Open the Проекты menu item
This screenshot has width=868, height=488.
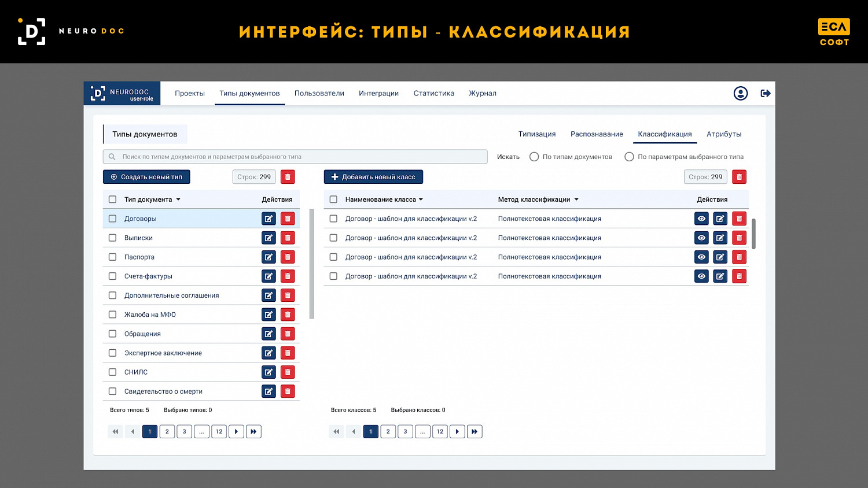(190, 93)
